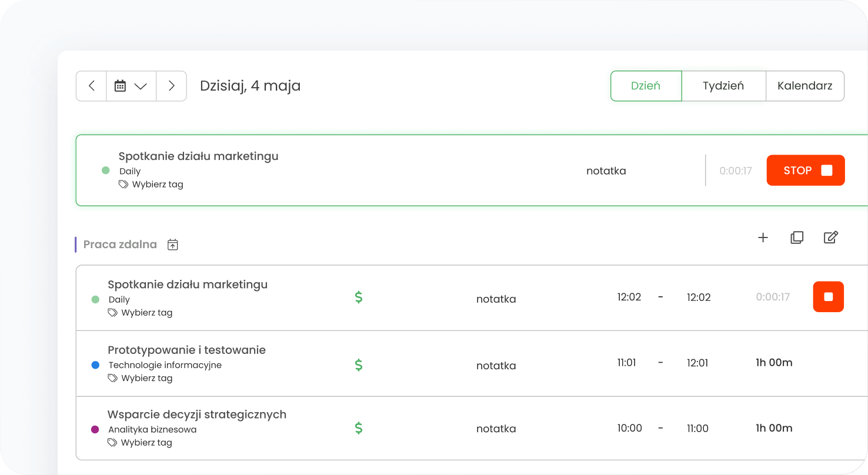Toggle billable dollar icon for Prototypowanie i testowanie
Image resolution: width=868 pixels, height=475 pixels.
pos(359,365)
